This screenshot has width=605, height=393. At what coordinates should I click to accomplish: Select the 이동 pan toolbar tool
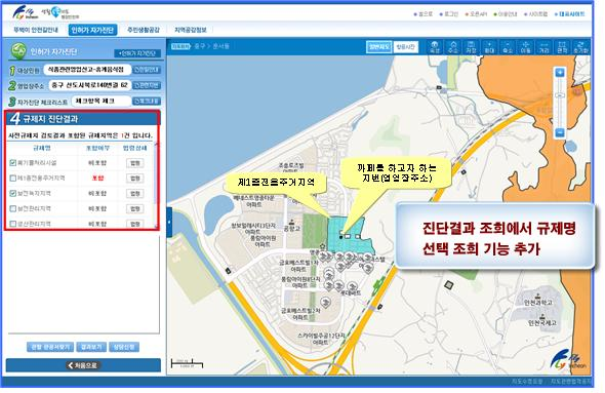click(526, 47)
